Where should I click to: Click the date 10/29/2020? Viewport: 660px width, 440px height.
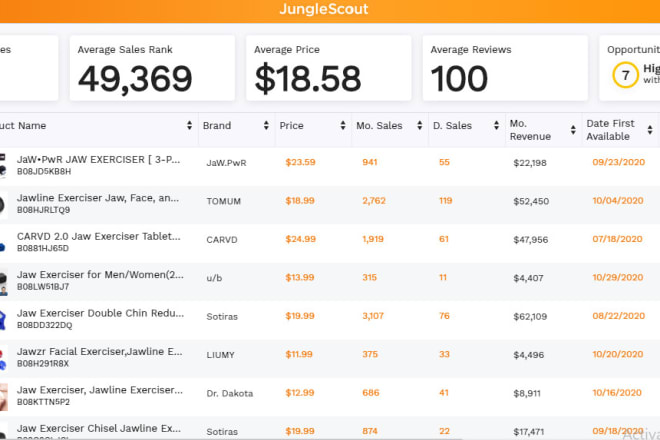(617, 277)
